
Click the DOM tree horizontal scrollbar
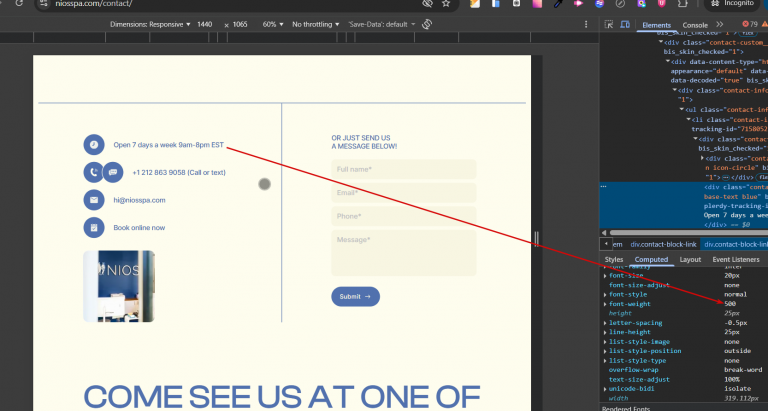coord(688,233)
